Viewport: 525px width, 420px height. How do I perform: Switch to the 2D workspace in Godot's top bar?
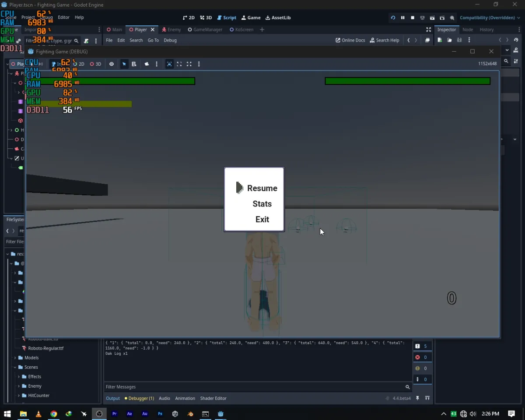[189, 17]
